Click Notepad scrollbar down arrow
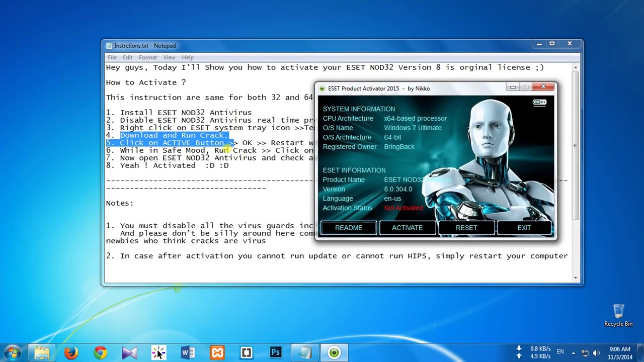 [x=576, y=278]
